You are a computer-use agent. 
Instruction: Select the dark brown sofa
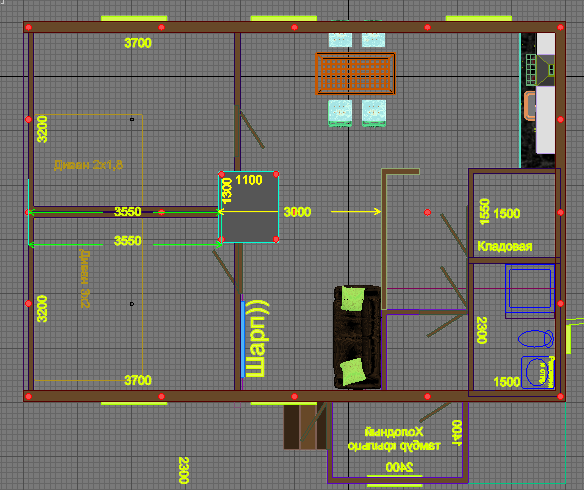358,337
